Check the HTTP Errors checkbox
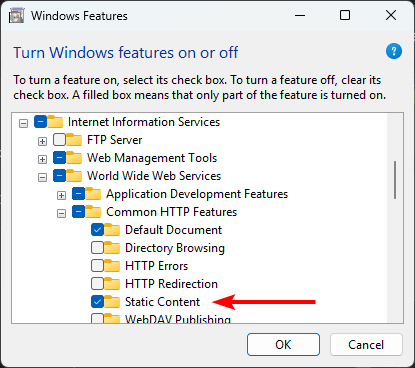Screen dimensions: 415x368 pos(97,266)
